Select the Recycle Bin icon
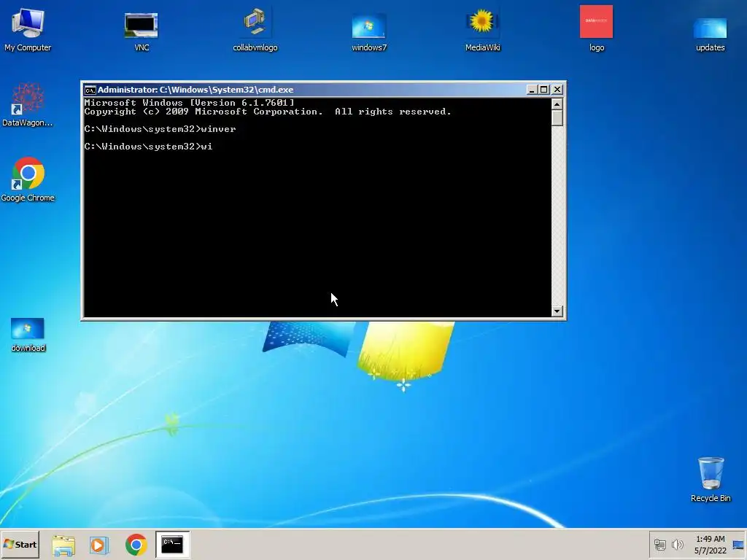Screen dimensions: 747x560 click(711, 479)
